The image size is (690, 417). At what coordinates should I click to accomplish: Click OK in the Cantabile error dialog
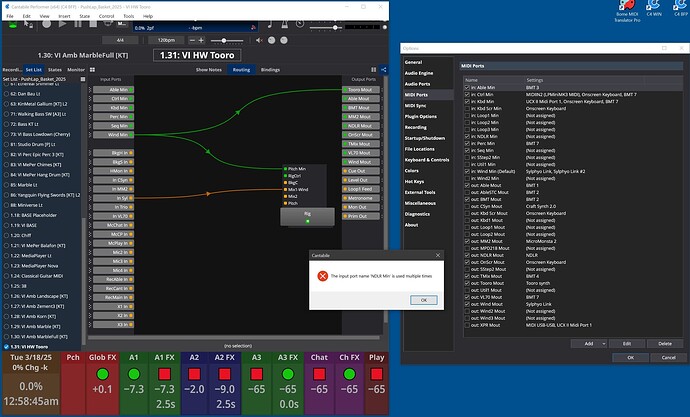424,300
